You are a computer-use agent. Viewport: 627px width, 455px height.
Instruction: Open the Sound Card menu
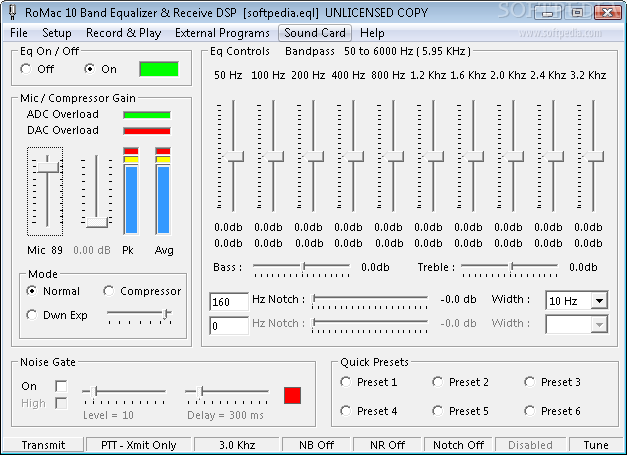[x=314, y=33]
